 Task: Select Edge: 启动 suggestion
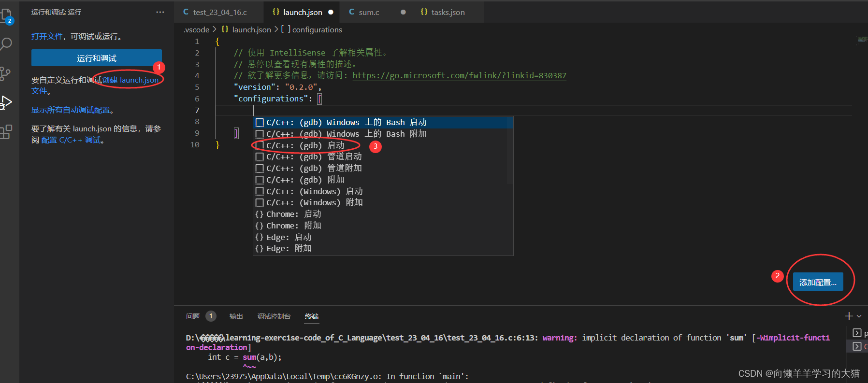tap(383, 237)
